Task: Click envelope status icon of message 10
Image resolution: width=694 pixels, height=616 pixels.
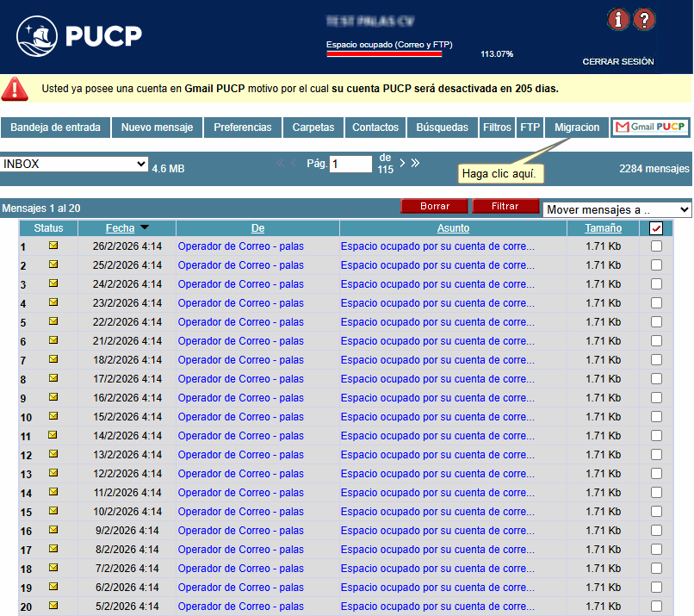Action: pos(53,416)
